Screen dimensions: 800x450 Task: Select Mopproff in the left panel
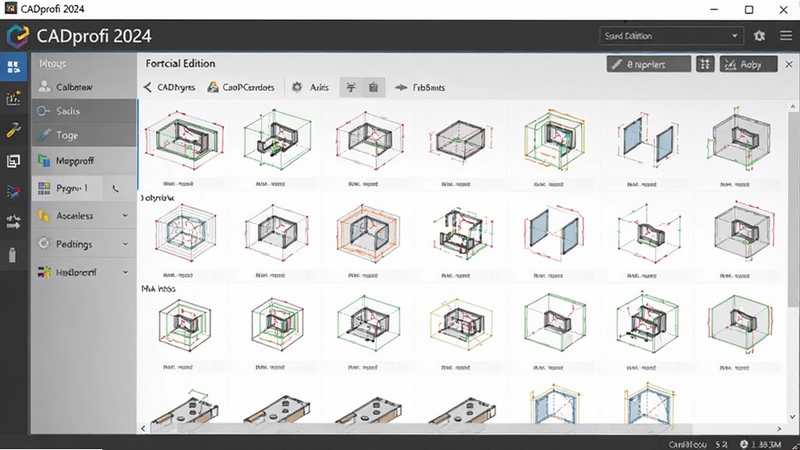84,161
